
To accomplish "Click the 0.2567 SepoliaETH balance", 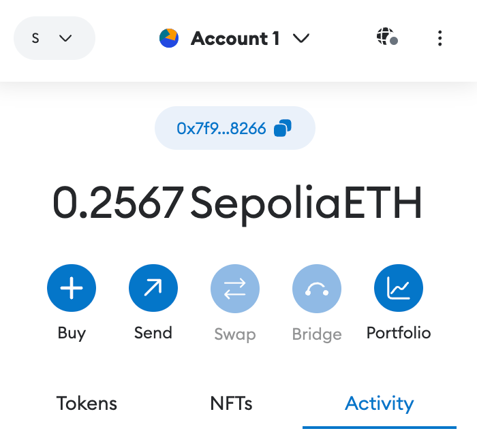I will 237,203.
